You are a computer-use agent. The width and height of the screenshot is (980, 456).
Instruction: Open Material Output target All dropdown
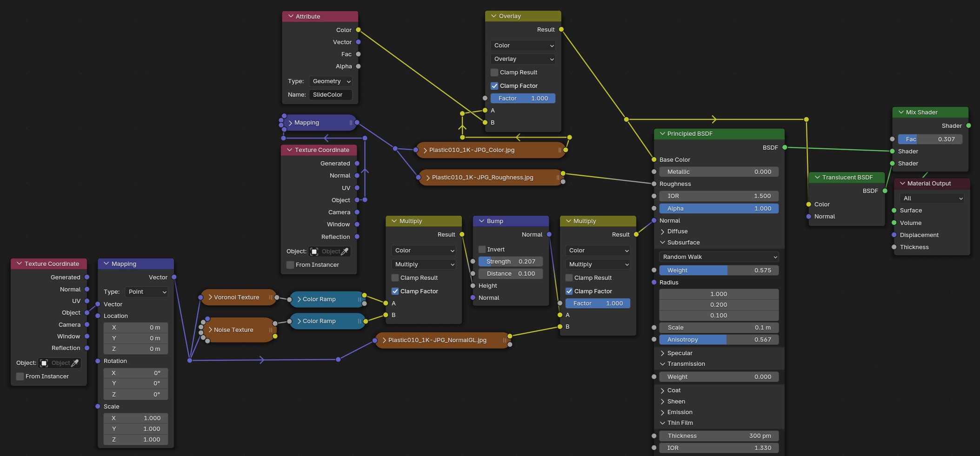(932, 198)
